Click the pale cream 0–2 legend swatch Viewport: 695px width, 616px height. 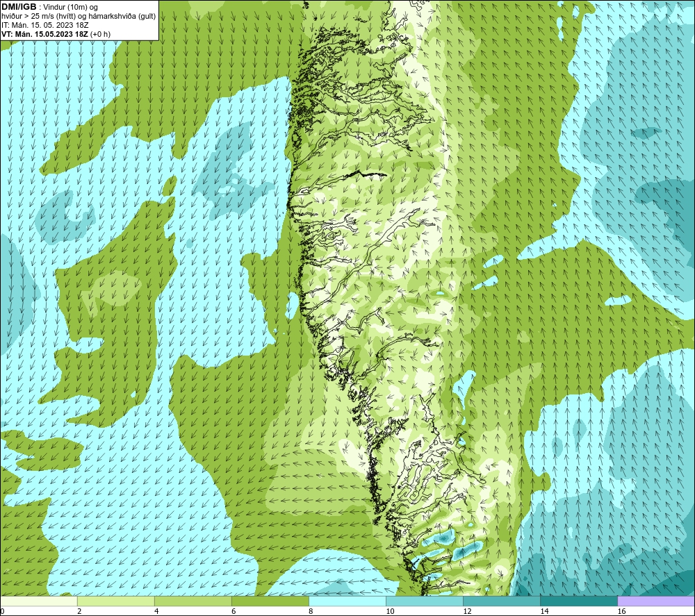tap(39, 601)
